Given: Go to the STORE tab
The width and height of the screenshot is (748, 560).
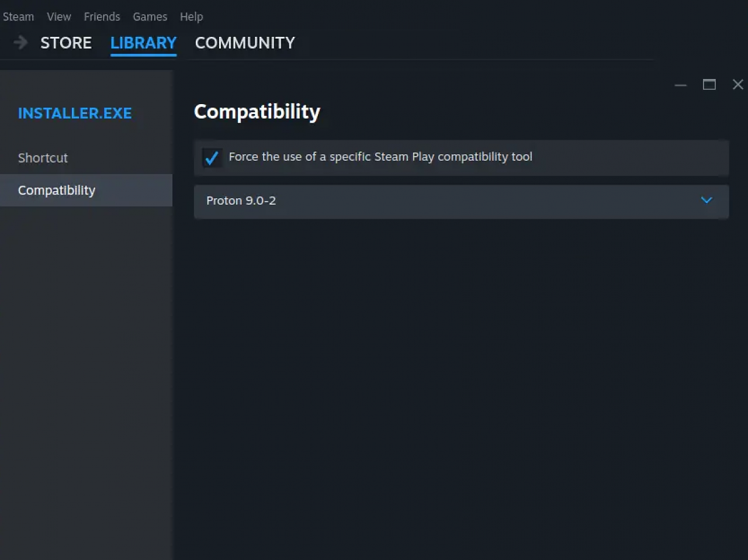Looking at the screenshot, I should point(66,43).
